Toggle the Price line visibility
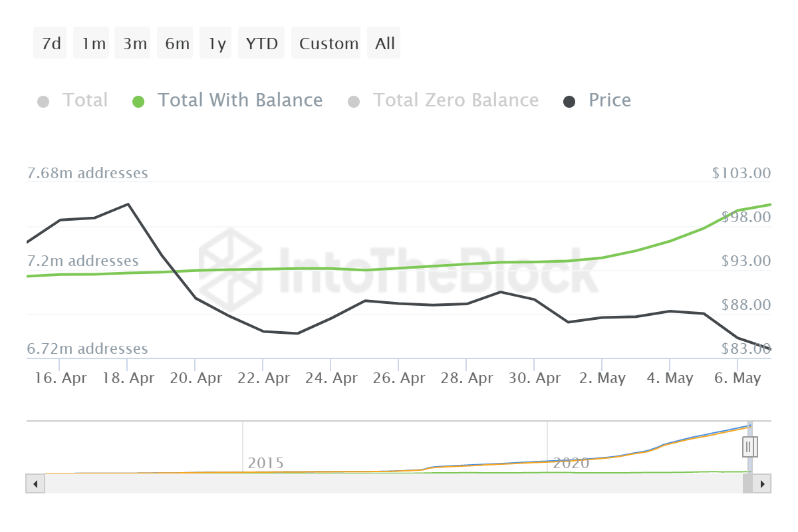 tap(609, 100)
